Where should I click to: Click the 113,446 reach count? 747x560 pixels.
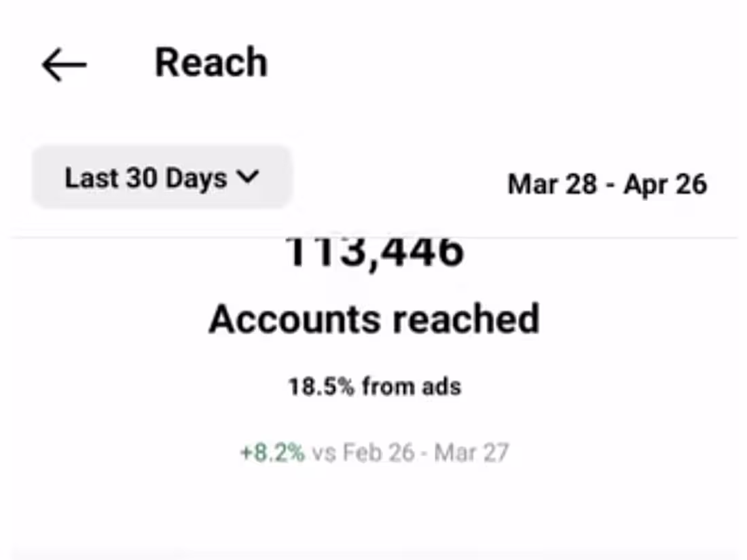tap(374, 251)
